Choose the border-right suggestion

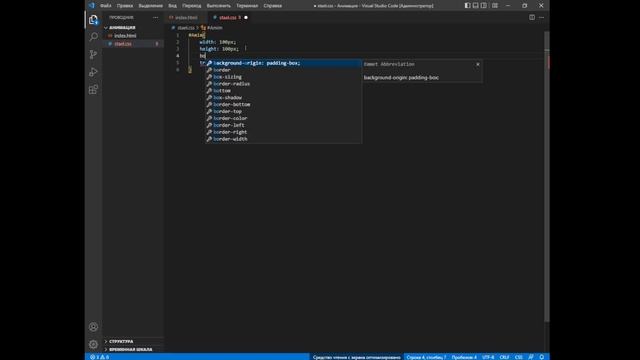click(x=283, y=132)
